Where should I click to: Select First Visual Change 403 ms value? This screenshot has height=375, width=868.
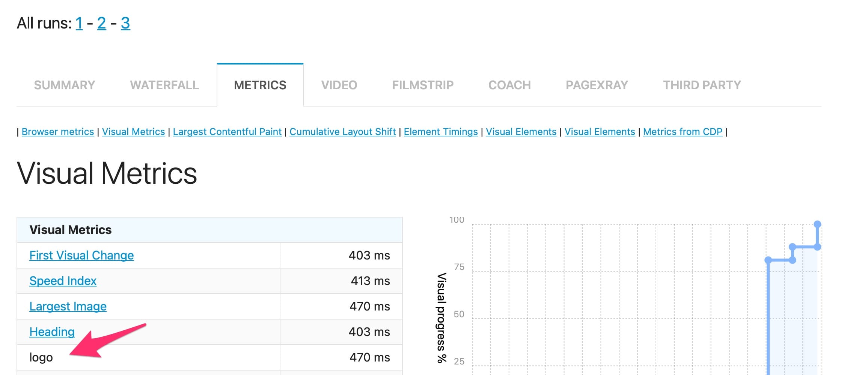point(369,255)
